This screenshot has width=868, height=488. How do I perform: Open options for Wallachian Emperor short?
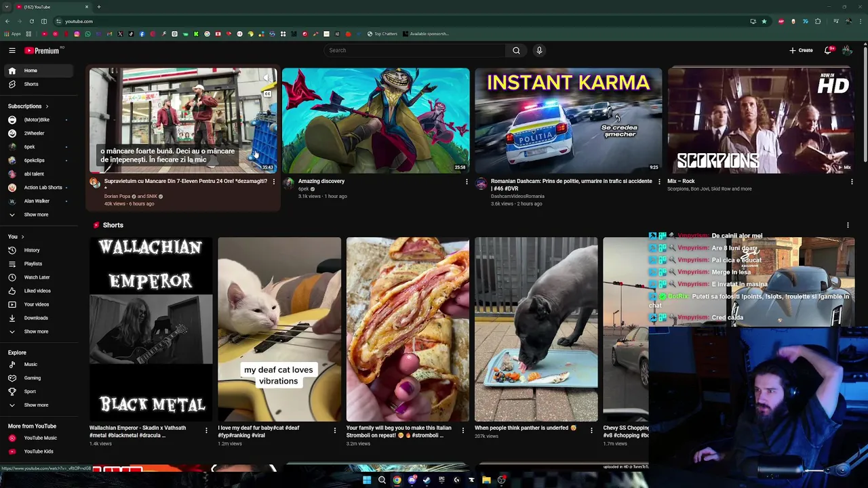[206, 430]
